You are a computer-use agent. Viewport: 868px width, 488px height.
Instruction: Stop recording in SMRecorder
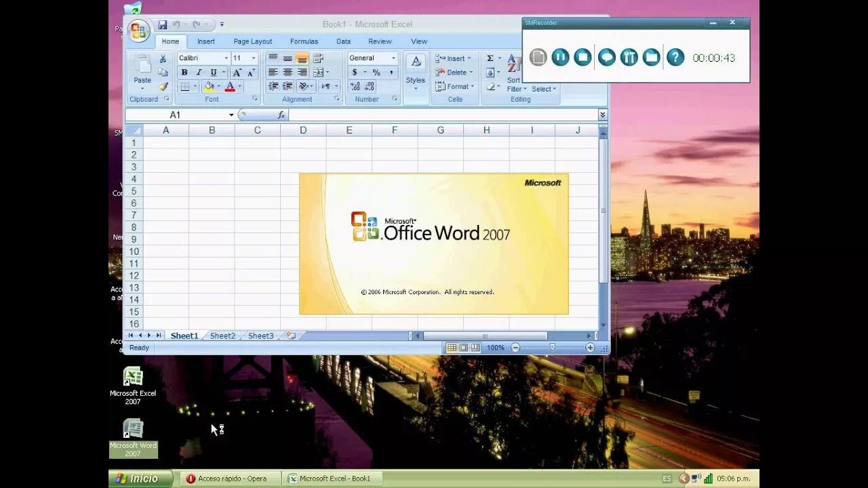tap(583, 57)
